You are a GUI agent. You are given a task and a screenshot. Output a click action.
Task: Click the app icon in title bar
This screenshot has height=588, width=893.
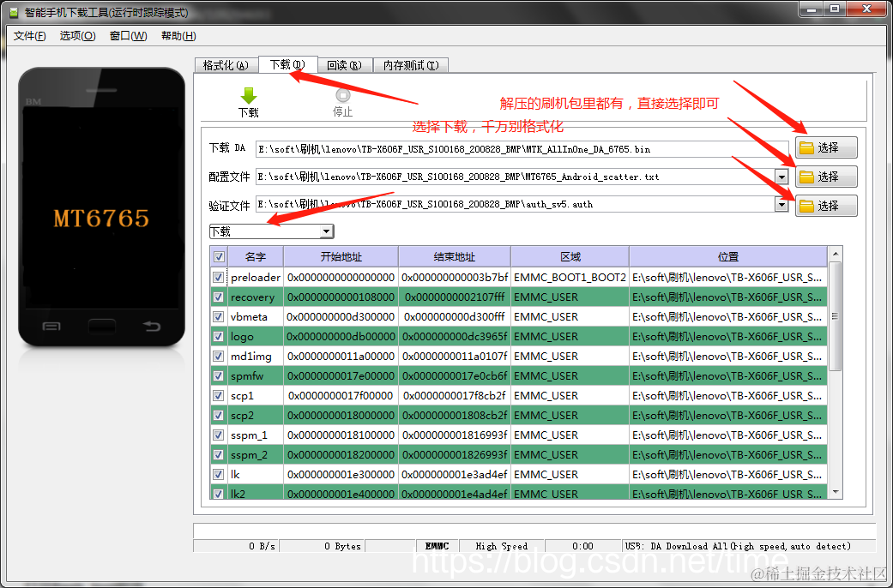coord(14,12)
